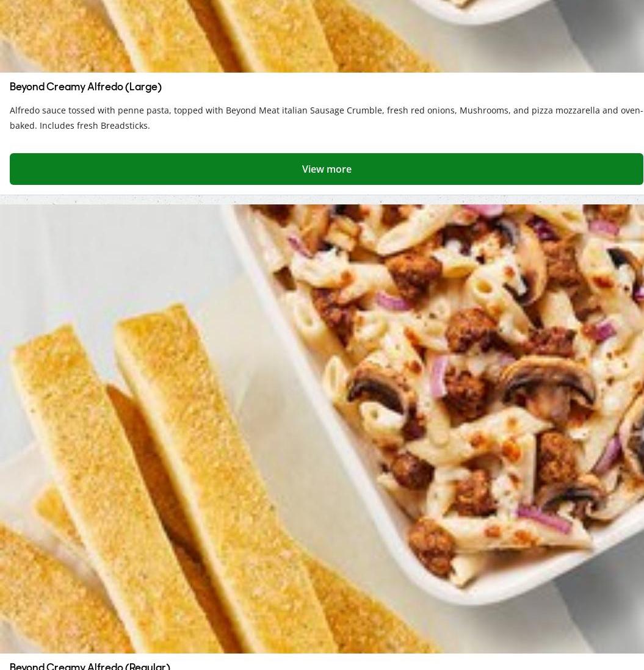644x670 pixels.
Task: Click the text "Includes fresh Breadsticks." in the description
Action: coord(95,126)
